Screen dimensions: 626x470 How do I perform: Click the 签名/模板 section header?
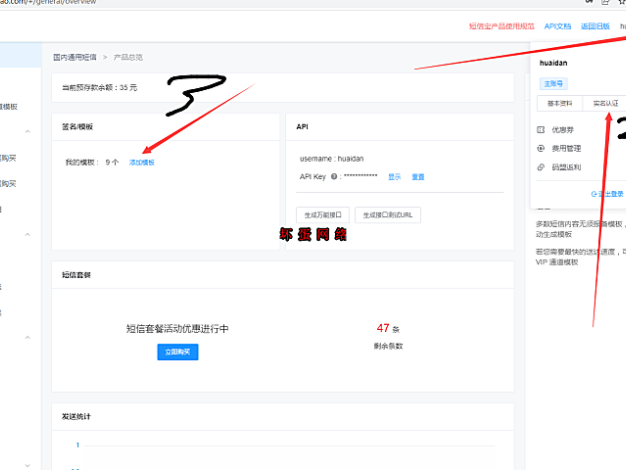[x=77, y=127]
